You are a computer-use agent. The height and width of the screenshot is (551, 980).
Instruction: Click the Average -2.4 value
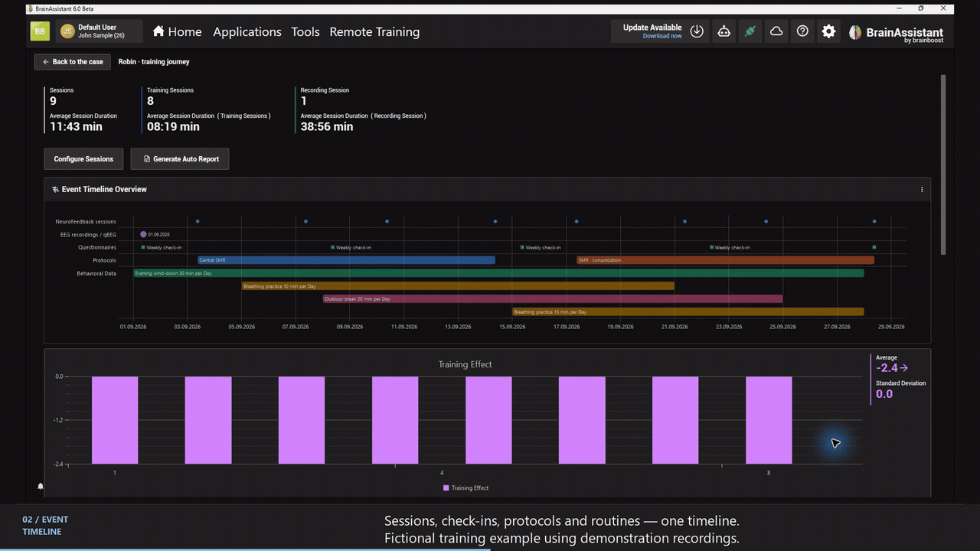pyautogui.click(x=887, y=368)
